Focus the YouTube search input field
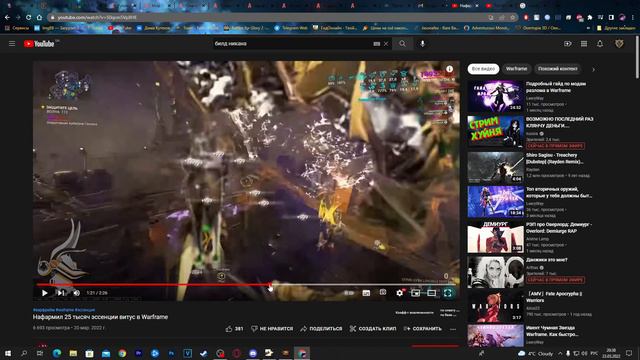This screenshot has height=360, width=640. 292,44
